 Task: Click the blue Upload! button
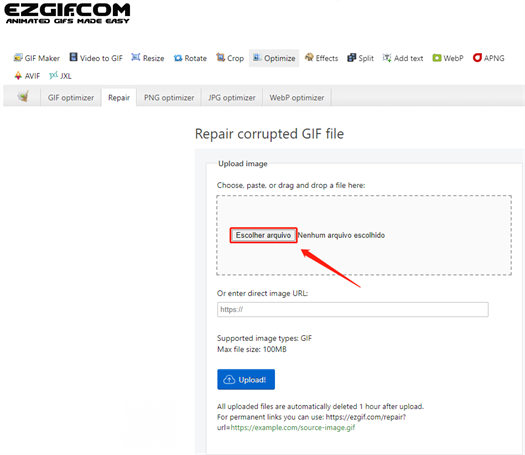246,379
